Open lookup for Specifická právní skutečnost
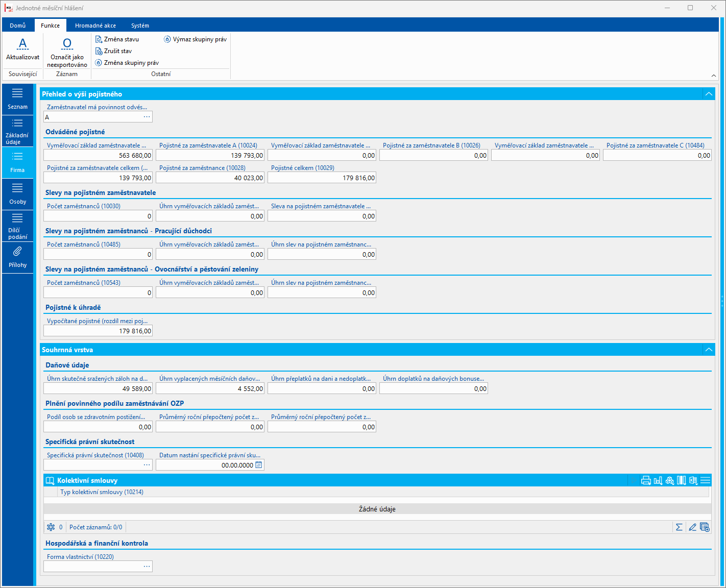726x588 pixels. click(147, 465)
